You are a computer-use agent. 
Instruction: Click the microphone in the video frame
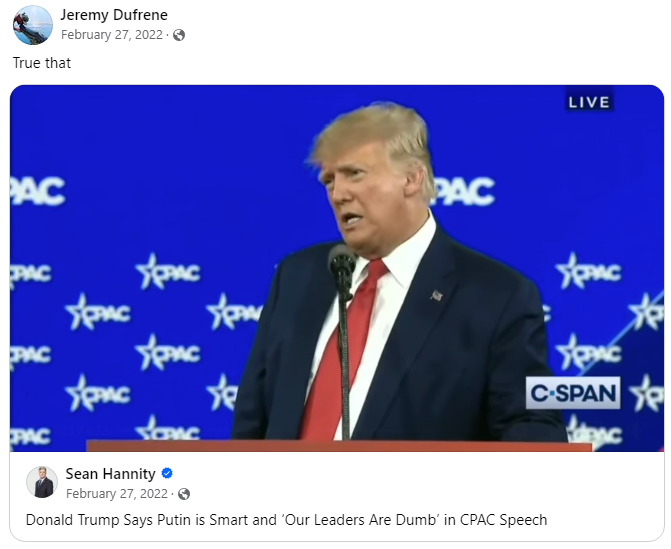[x=342, y=262]
